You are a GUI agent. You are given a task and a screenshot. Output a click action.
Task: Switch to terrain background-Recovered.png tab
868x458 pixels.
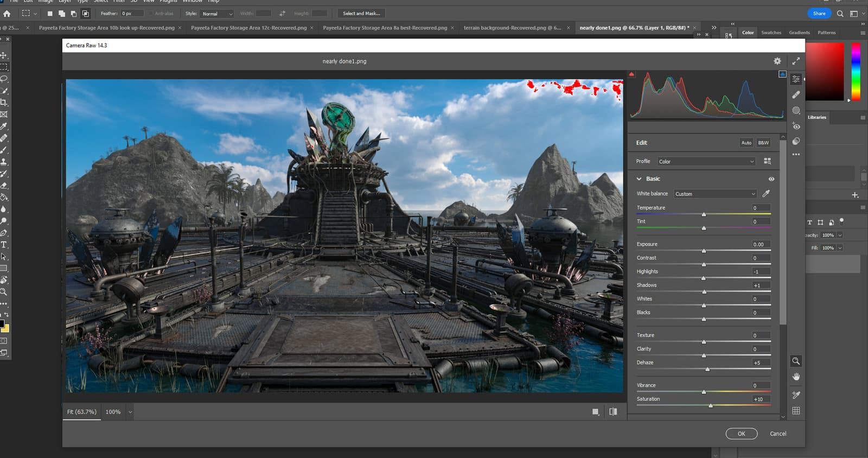point(512,28)
